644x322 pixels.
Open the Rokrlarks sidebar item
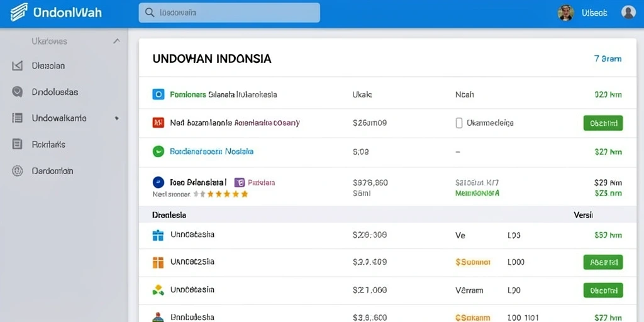click(x=48, y=145)
